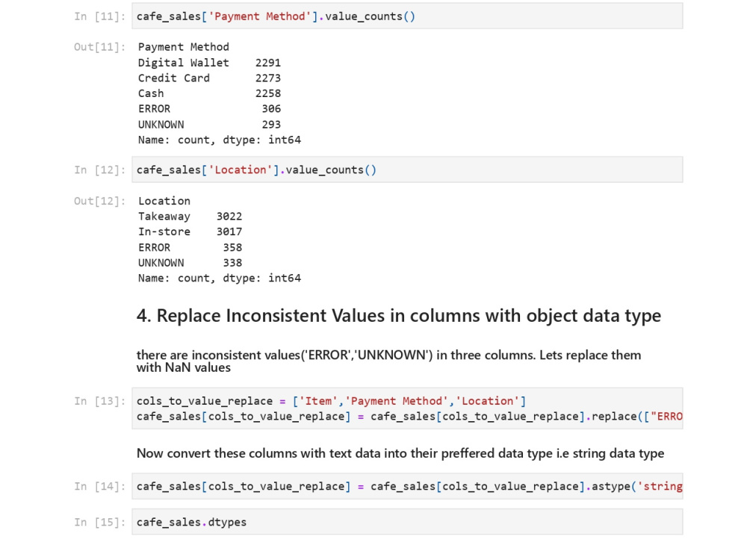747x560 pixels.
Task: Click the In [13] prompt label
Action: pos(99,401)
